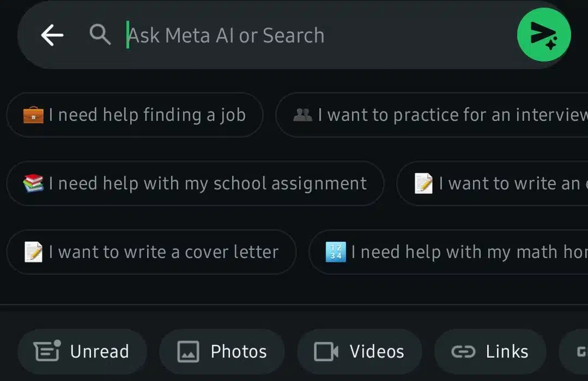Viewport: 588px width, 381px height.
Task: Click the Unread filter message icon
Action: pos(47,351)
